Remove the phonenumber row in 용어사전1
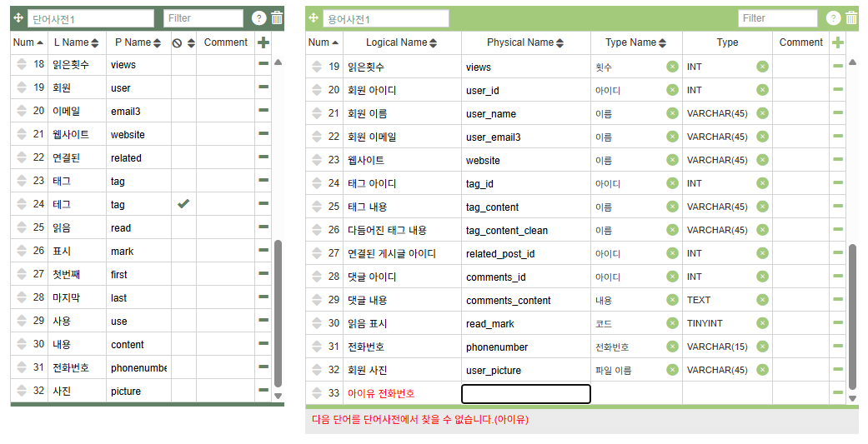Screen dimensions: 868x444 pyautogui.click(x=838, y=347)
